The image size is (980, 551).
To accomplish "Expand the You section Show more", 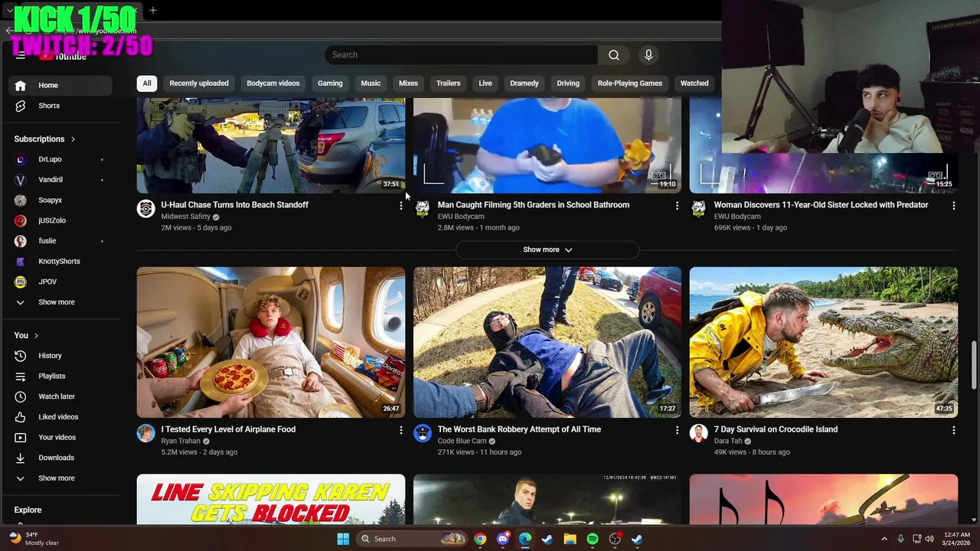I will [x=60, y=478].
